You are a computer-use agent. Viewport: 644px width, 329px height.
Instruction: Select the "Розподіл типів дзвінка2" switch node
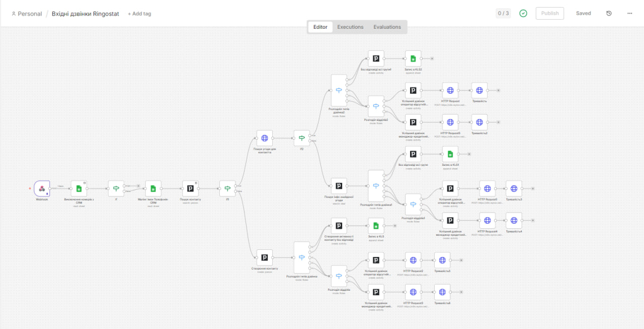(x=339, y=90)
